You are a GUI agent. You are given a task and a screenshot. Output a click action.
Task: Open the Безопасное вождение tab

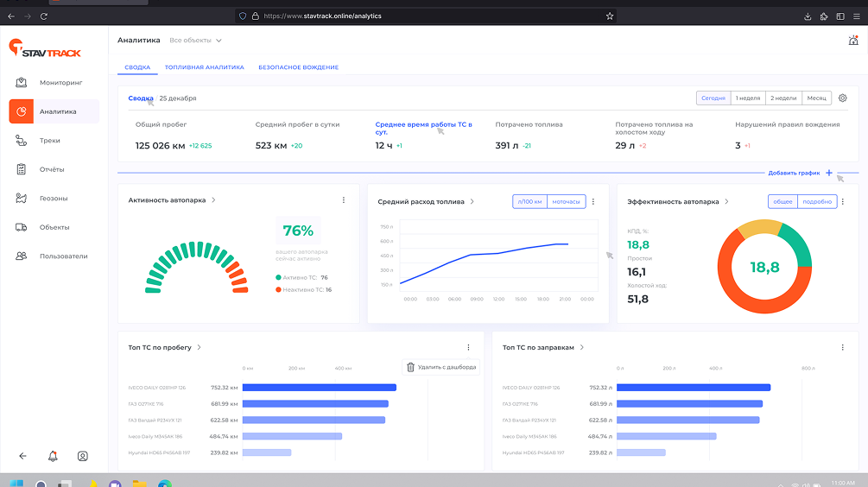298,67
